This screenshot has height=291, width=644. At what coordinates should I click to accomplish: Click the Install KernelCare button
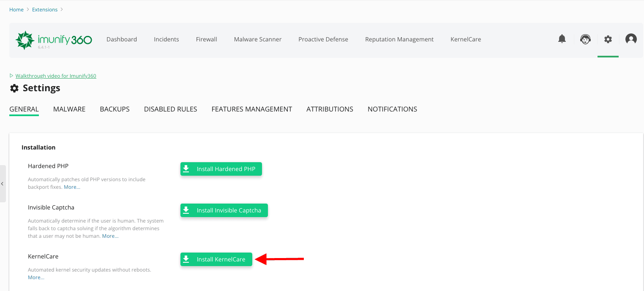[216, 259]
